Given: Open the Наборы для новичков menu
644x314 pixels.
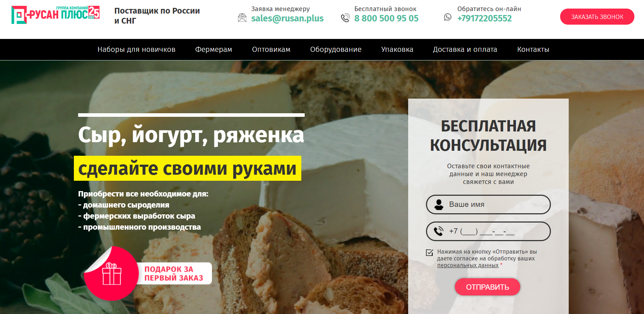Looking at the screenshot, I should click(136, 50).
